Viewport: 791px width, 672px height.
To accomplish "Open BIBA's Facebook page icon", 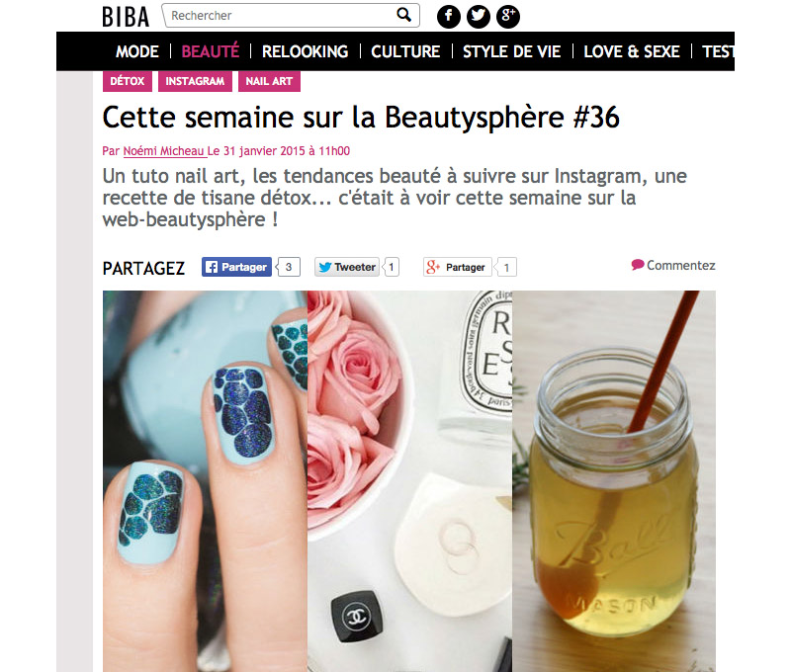I will pos(449,17).
